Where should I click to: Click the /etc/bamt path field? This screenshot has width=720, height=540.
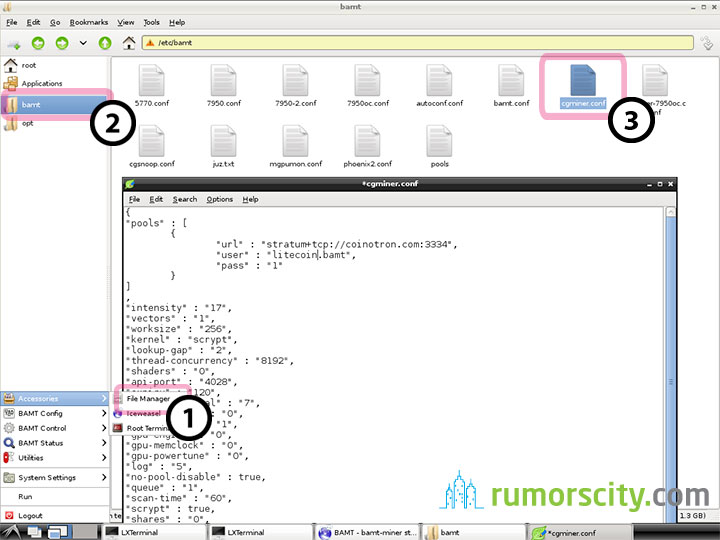[417, 43]
